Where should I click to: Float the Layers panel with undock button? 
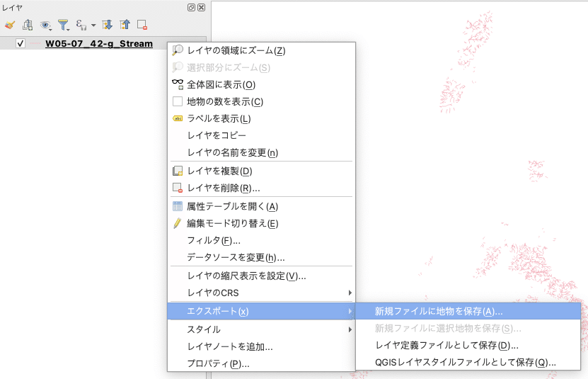click(191, 8)
